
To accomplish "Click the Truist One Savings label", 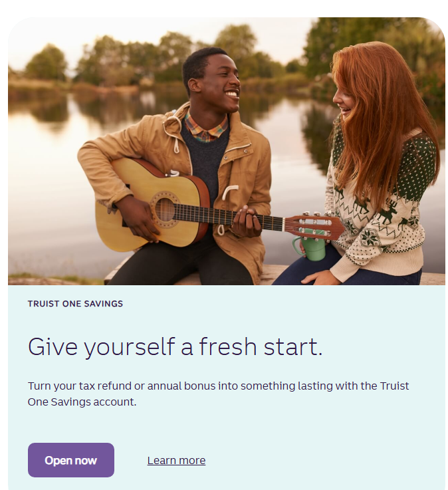I will point(75,304).
